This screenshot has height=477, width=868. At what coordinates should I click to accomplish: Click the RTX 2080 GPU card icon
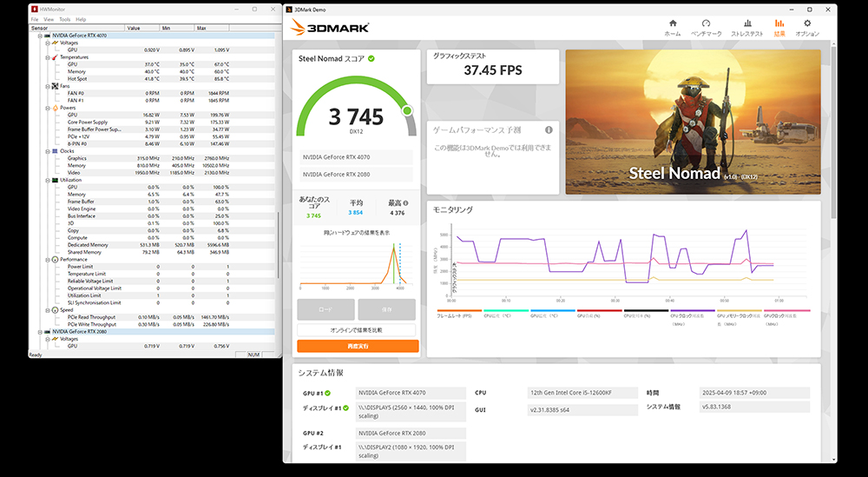coord(47,331)
